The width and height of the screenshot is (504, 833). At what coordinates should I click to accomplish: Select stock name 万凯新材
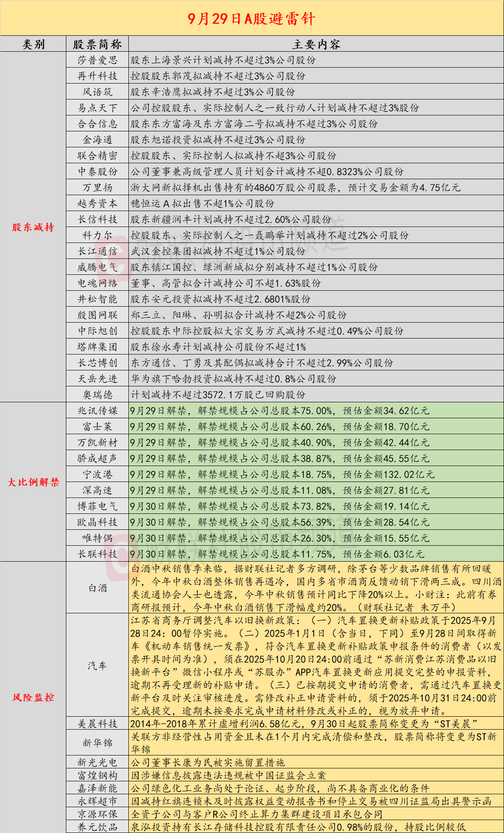click(x=97, y=442)
